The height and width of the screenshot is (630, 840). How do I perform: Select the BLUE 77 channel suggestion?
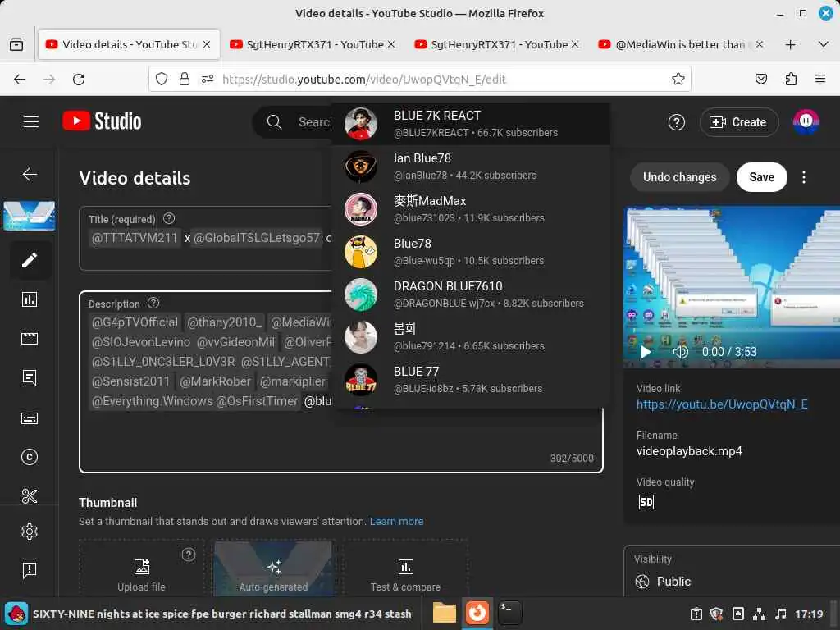click(x=470, y=380)
